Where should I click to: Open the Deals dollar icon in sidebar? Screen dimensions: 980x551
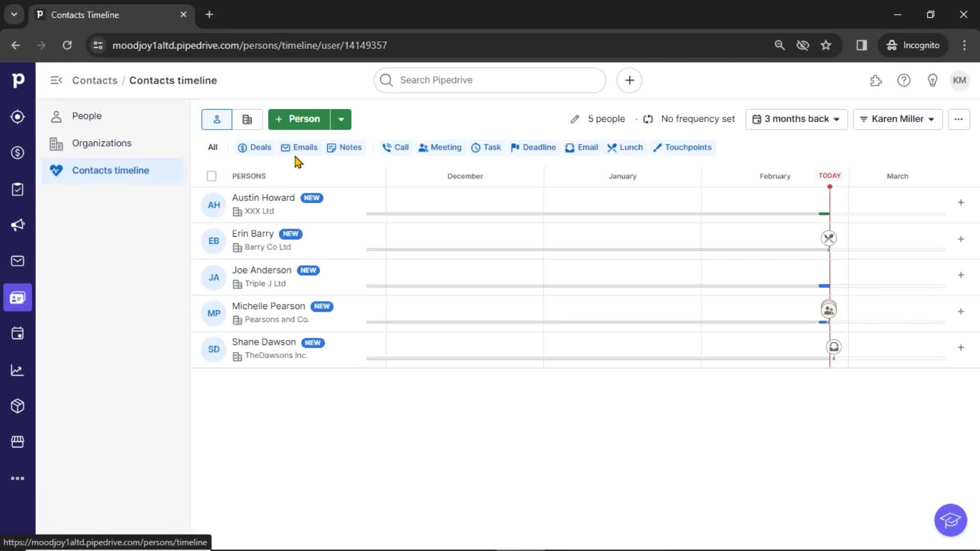click(17, 153)
